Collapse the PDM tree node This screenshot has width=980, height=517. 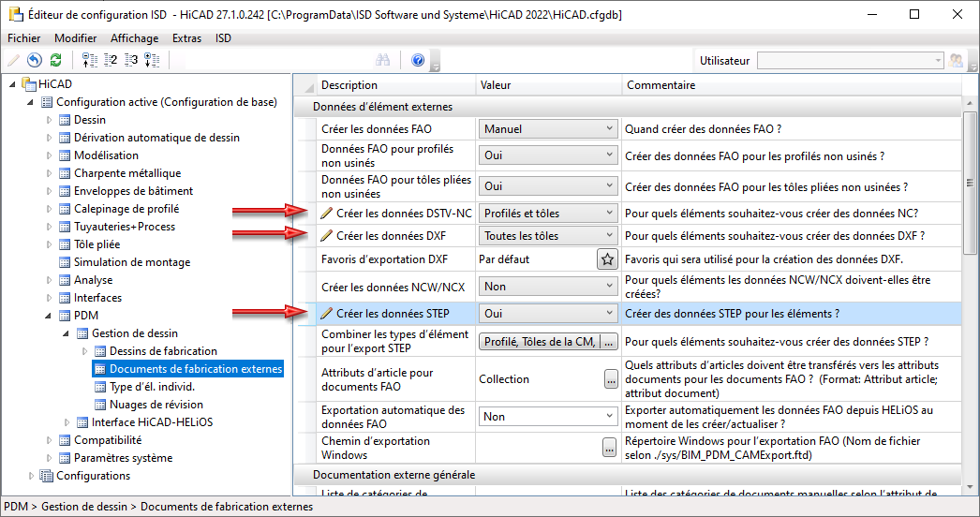click(48, 316)
